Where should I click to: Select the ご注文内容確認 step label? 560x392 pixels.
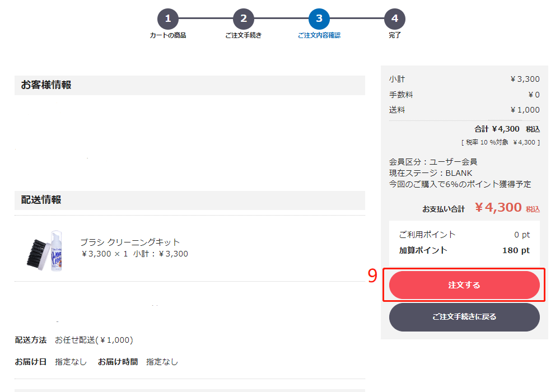coord(319,35)
